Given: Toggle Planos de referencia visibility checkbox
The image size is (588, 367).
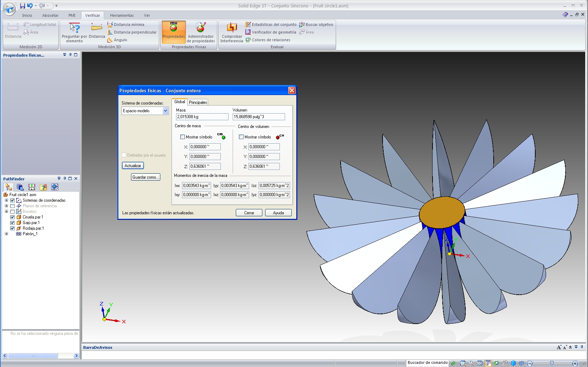Looking at the screenshot, I should coord(12,206).
